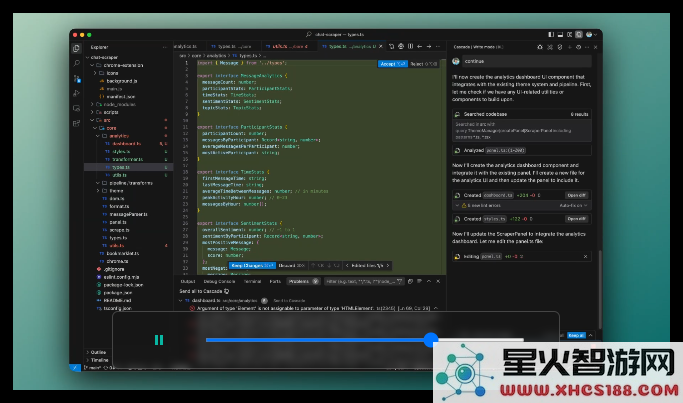Go to previous edited file arrow
683x403 pixels.
pyautogui.click(x=347, y=265)
